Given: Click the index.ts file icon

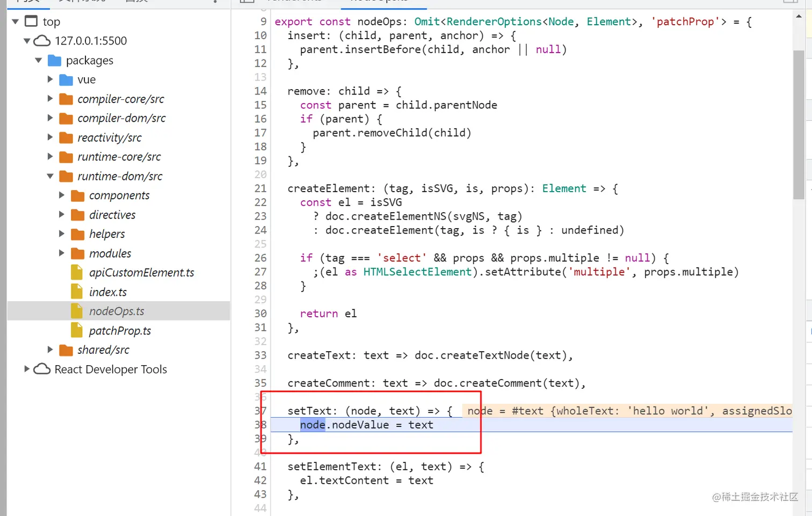Looking at the screenshot, I should (77, 292).
